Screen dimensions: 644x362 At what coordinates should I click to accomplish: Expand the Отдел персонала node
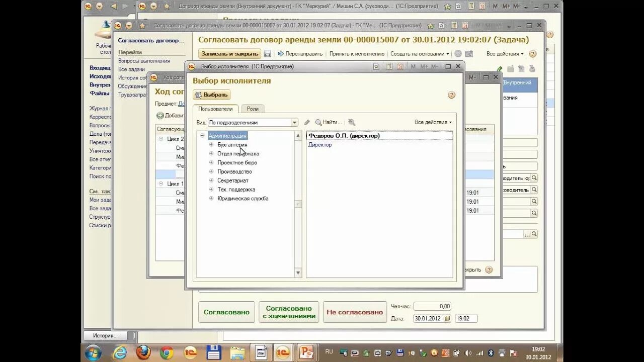211,154
